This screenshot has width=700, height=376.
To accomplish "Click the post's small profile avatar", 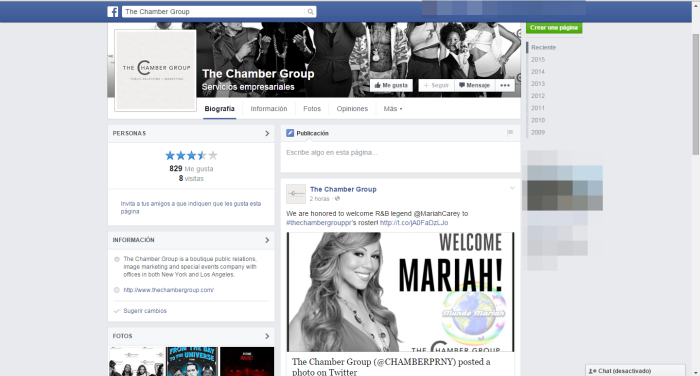I will click(x=296, y=194).
